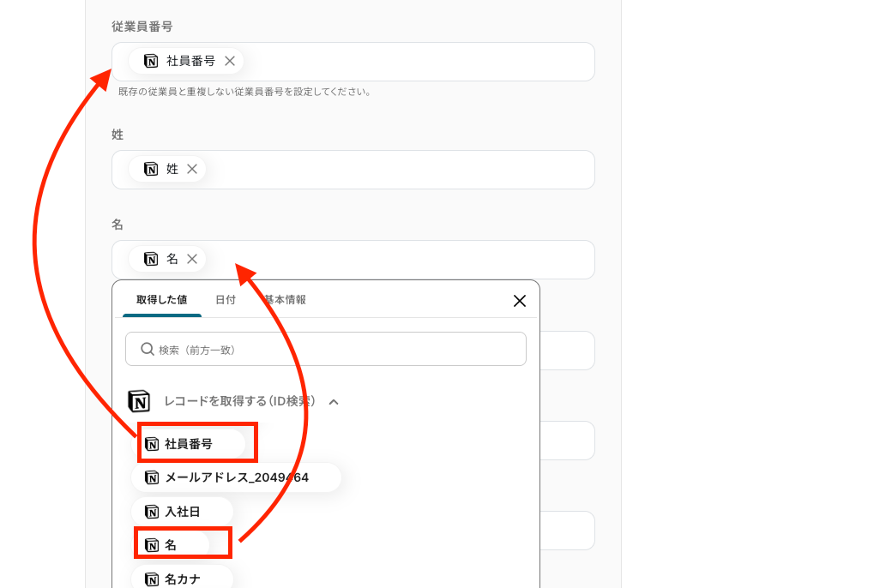The height and width of the screenshot is (588, 892).
Task: Select the メールアドレス_2049464 value
Action: click(236, 477)
